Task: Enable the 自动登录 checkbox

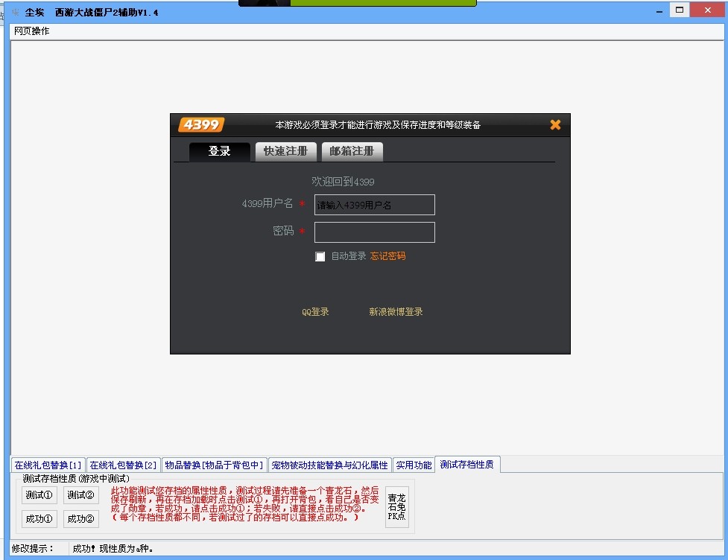Action: point(320,257)
